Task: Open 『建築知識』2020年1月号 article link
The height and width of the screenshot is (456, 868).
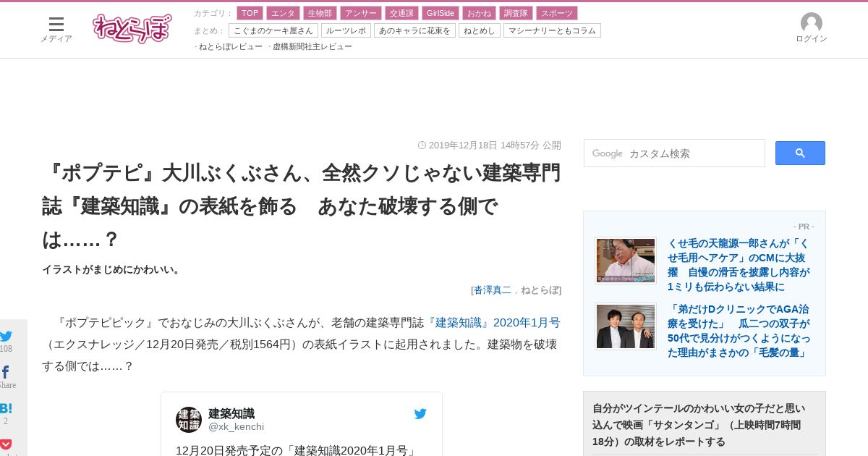Action: pyautogui.click(x=493, y=323)
